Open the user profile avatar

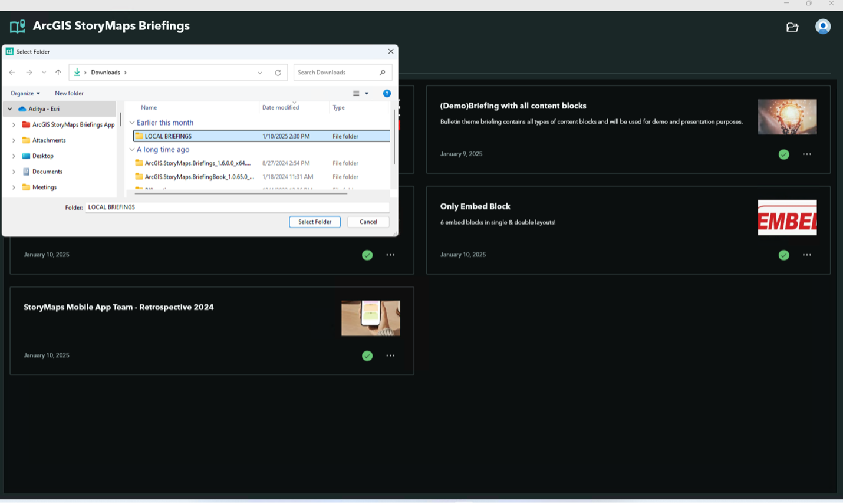tap(823, 27)
